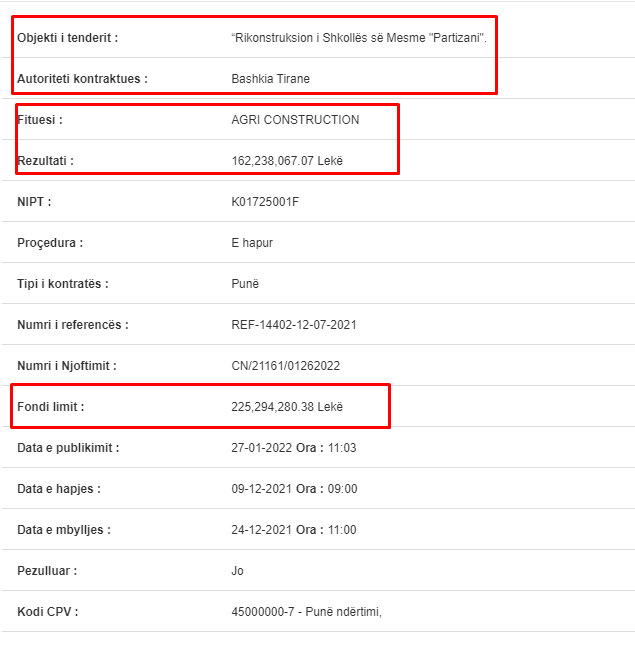Viewport: 635px width, 651px height.
Task: Click the contract type value Punë
Action: tap(245, 284)
